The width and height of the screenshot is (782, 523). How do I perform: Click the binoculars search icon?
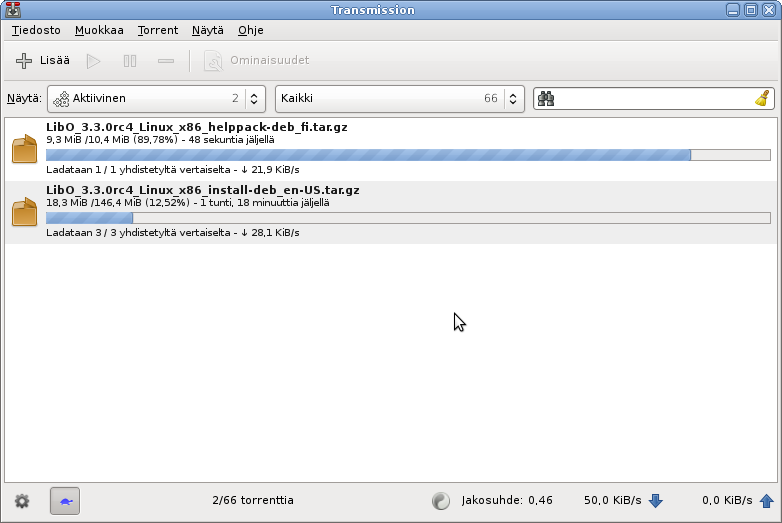pyautogui.click(x=546, y=99)
